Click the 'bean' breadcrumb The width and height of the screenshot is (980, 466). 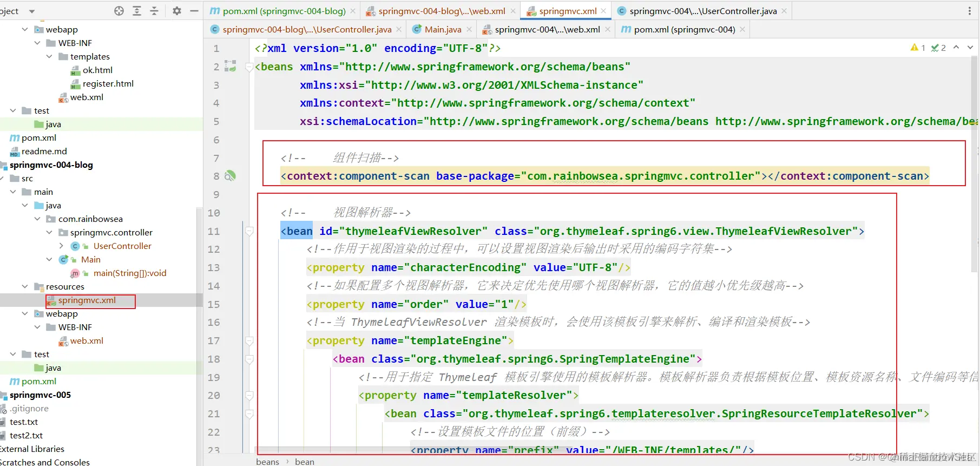click(305, 462)
